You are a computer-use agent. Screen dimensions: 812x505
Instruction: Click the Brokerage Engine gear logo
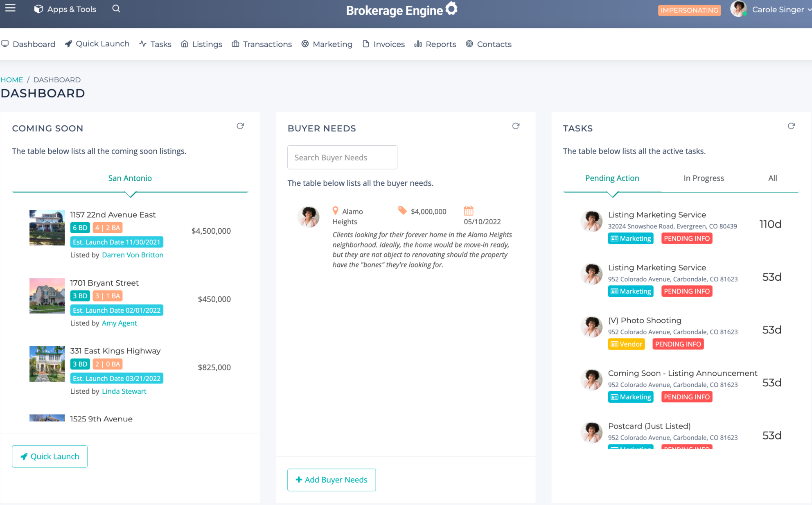pyautogui.click(x=451, y=8)
